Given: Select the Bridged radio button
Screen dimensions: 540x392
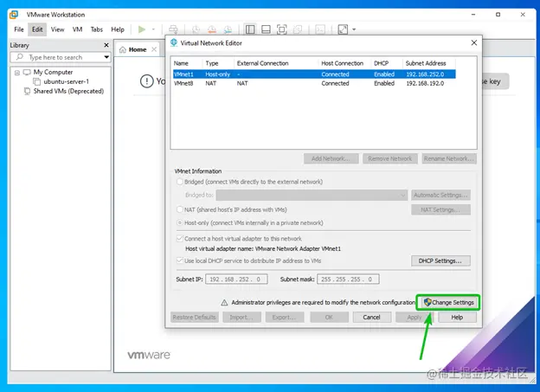Looking at the screenshot, I should point(180,182).
